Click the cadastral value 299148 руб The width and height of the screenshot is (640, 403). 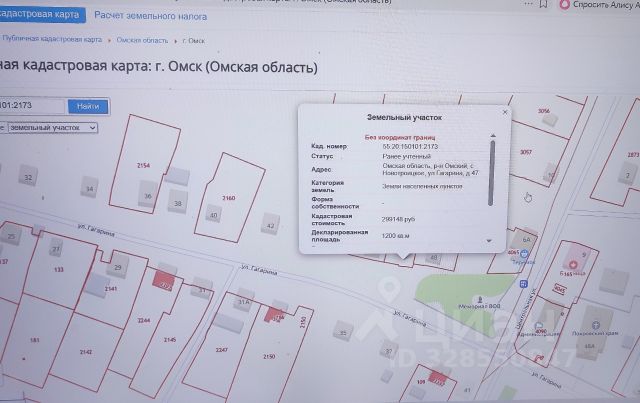(398, 219)
